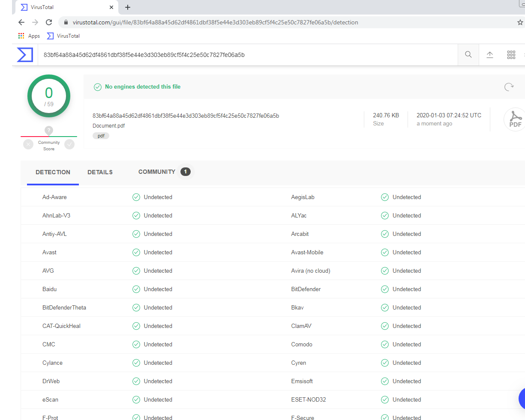
Task: Click Undetected result for Comodo
Action: (407, 344)
